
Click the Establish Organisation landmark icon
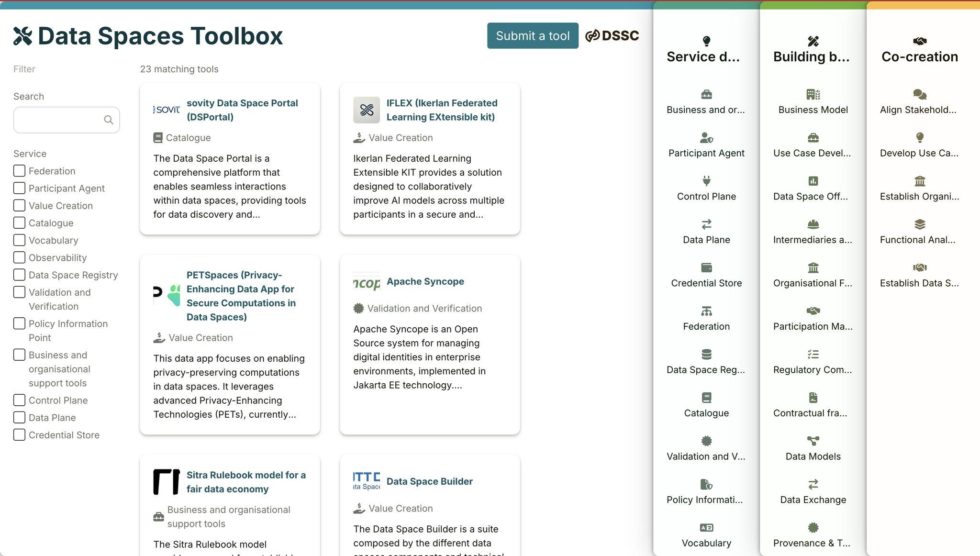pos(920,181)
